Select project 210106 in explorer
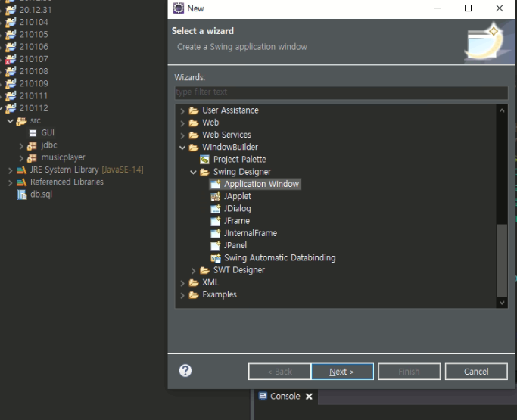Viewport: 517px width, 420px height. [x=33, y=47]
